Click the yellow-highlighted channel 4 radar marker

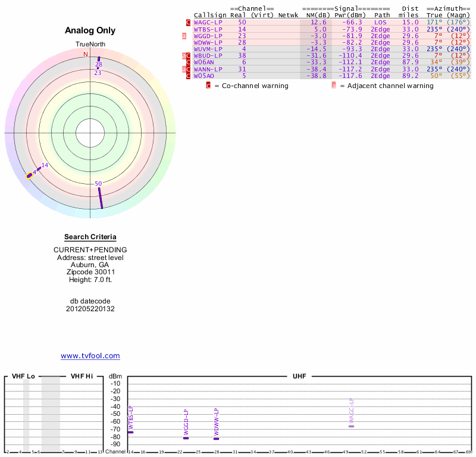coord(30,175)
